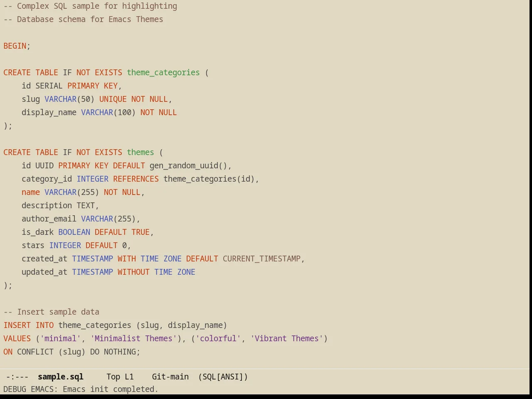Click the '-- Insert sample data' comment
Viewport: 532px width, 399px height.
pos(52,312)
